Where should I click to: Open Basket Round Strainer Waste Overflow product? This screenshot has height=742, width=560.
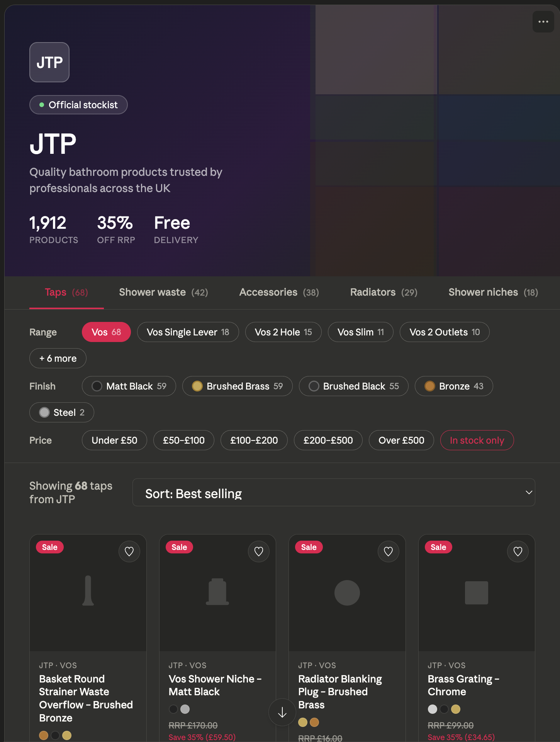tap(86, 698)
